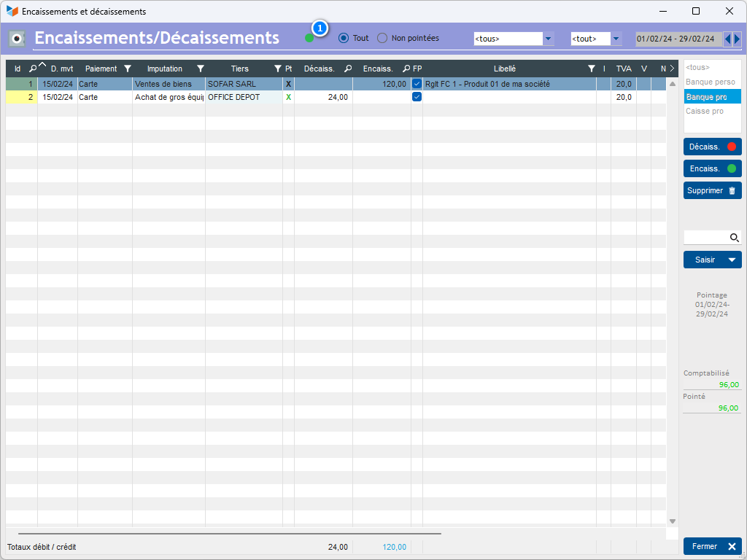Click the Décaiss. button with red dot
The width and height of the screenshot is (747, 560).
tap(712, 147)
